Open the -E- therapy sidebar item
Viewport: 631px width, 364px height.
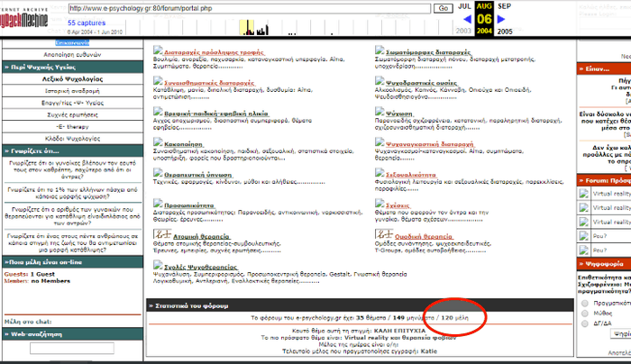coord(73,131)
